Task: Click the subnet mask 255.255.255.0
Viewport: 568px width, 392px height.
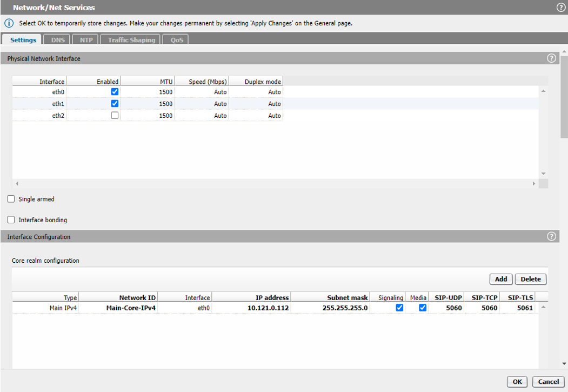Action: (330, 308)
